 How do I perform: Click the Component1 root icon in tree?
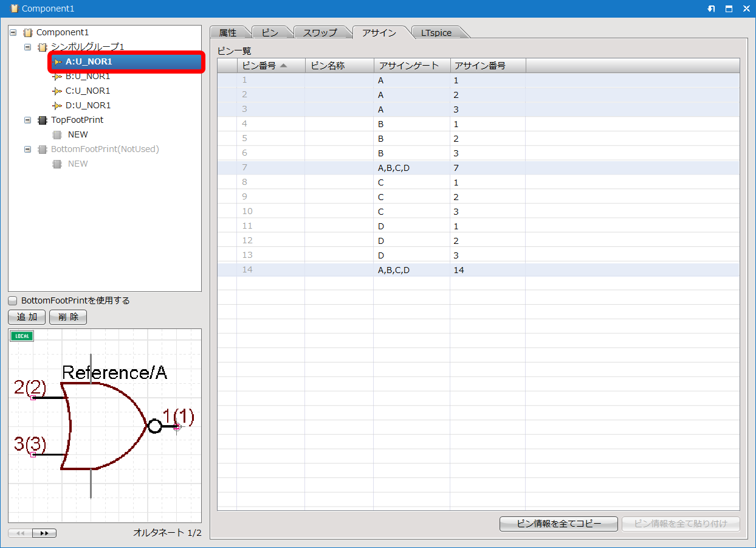28,32
